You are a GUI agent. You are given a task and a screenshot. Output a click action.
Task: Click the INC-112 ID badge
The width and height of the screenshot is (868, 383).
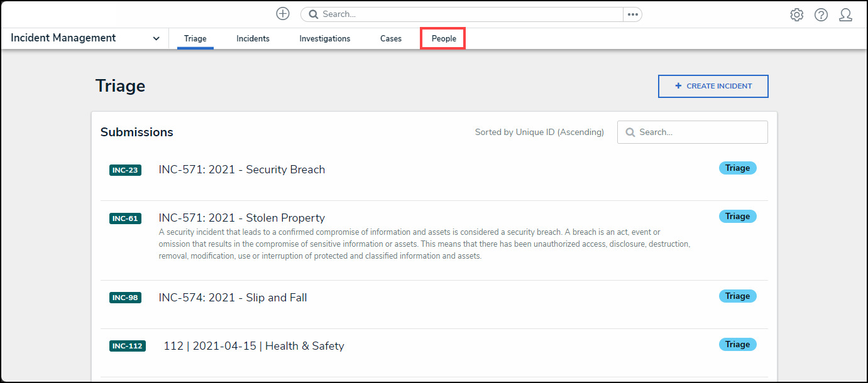pyautogui.click(x=128, y=346)
